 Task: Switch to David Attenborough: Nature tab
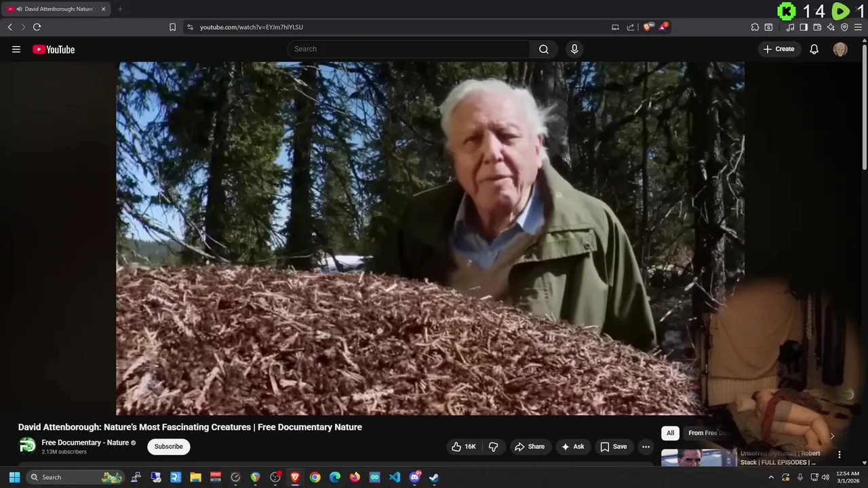(56, 9)
